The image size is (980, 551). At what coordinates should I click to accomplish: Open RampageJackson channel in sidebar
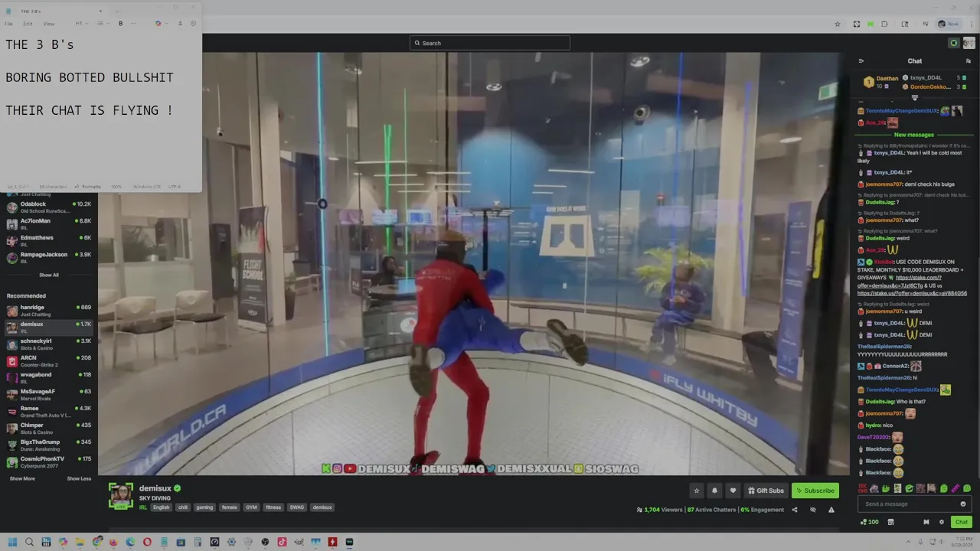coord(49,258)
